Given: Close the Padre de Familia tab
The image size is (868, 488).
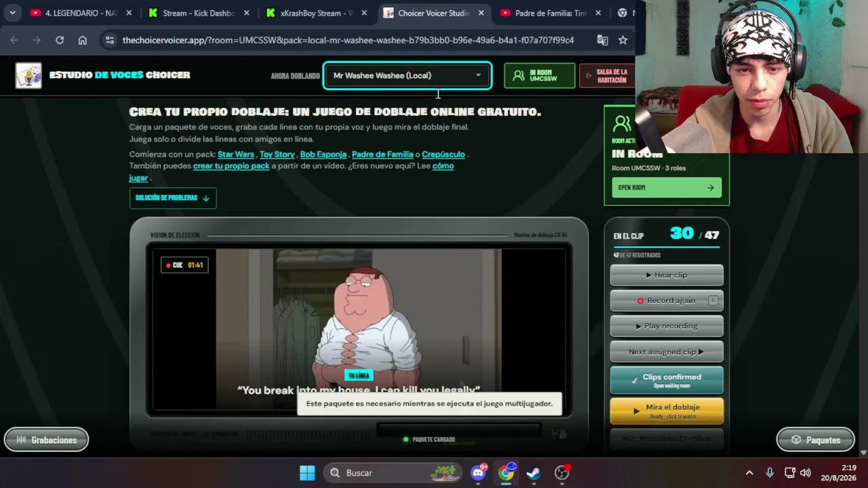Looking at the screenshot, I should (x=598, y=13).
